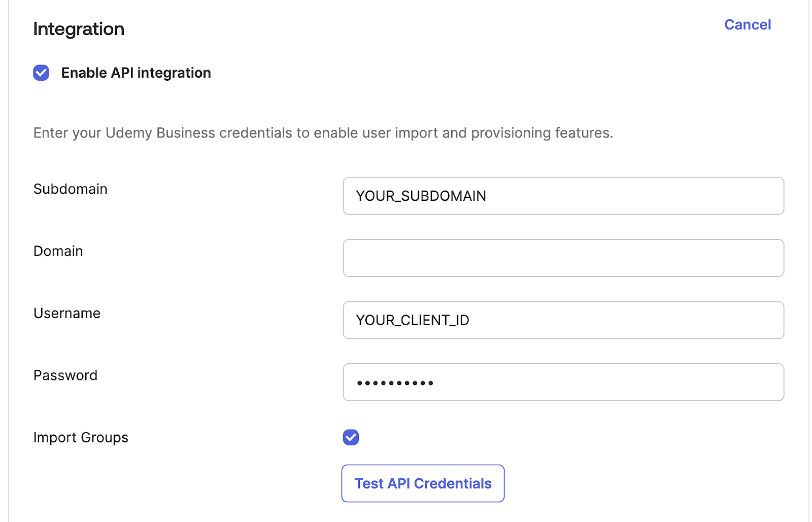Click into the empty Domain field
This screenshot has width=812, height=522.
563,258
